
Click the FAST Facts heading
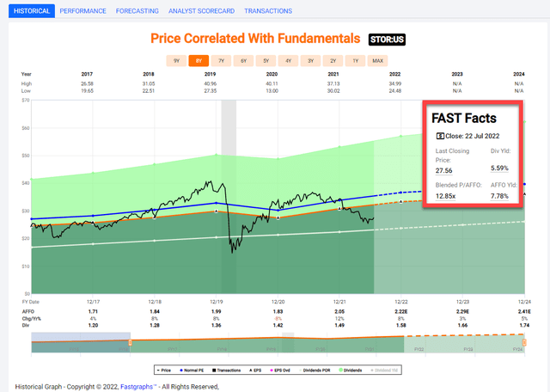click(464, 119)
